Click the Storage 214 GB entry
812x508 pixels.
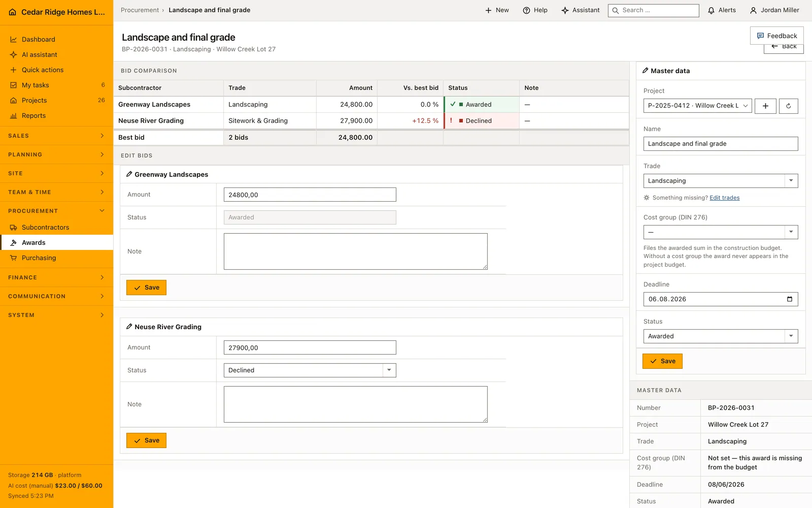pos(45,475)
